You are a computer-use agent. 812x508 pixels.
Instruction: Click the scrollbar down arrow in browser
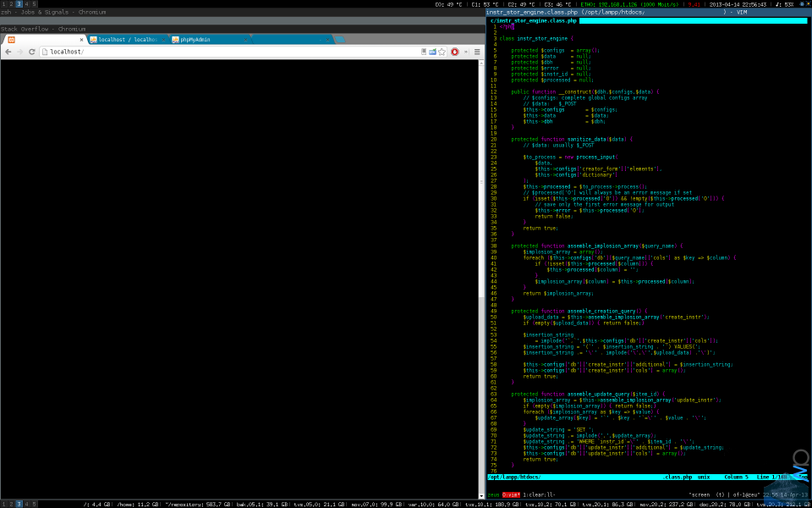tap(481, 497)
